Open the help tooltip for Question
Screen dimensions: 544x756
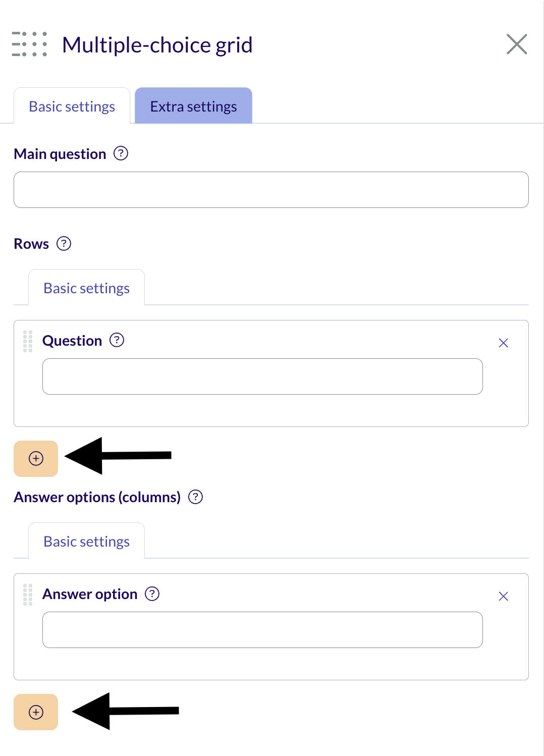[117, 340]
